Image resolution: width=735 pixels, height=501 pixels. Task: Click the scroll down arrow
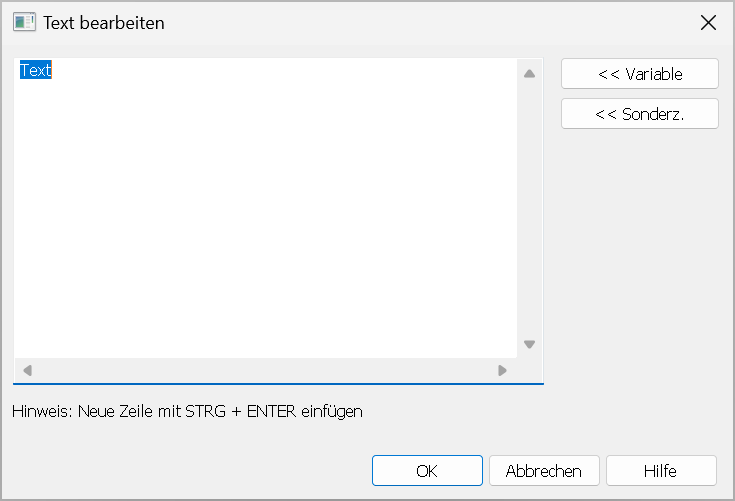coord(530,344)
